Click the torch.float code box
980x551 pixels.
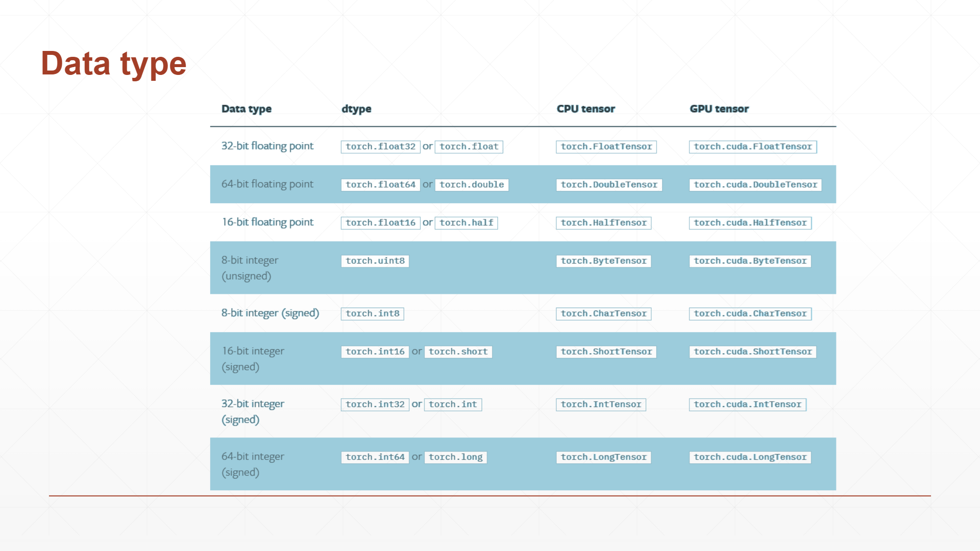coord(468,146)
